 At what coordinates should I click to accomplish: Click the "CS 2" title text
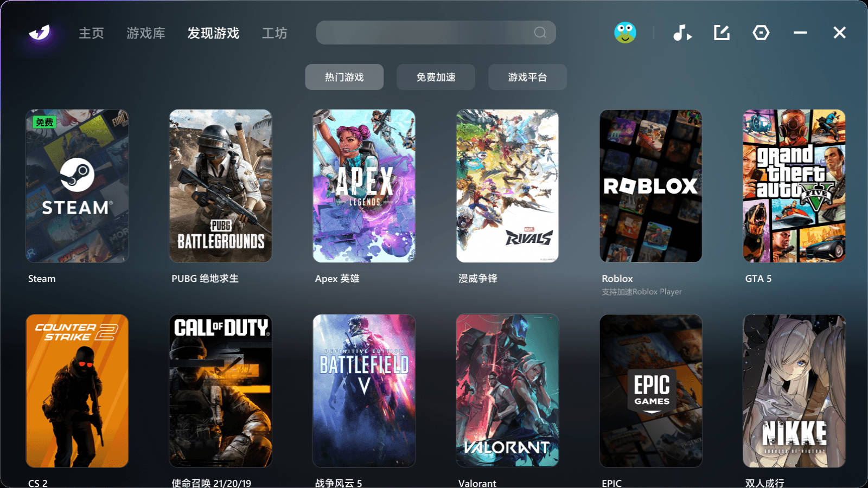pyautogui.click(x=38, y=483)
